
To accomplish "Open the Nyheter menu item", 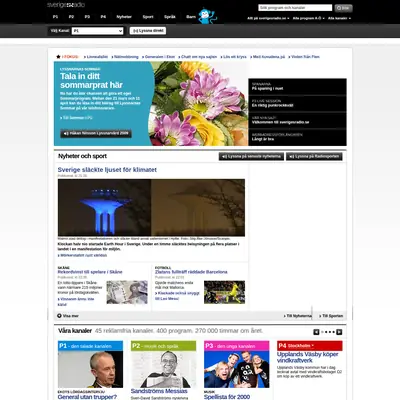I will tap(124, 17).
